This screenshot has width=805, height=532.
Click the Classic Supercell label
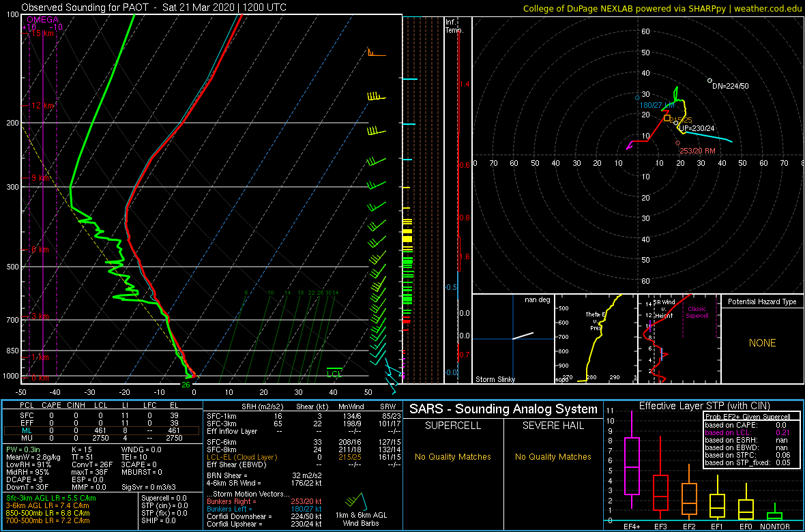[697, 312]
